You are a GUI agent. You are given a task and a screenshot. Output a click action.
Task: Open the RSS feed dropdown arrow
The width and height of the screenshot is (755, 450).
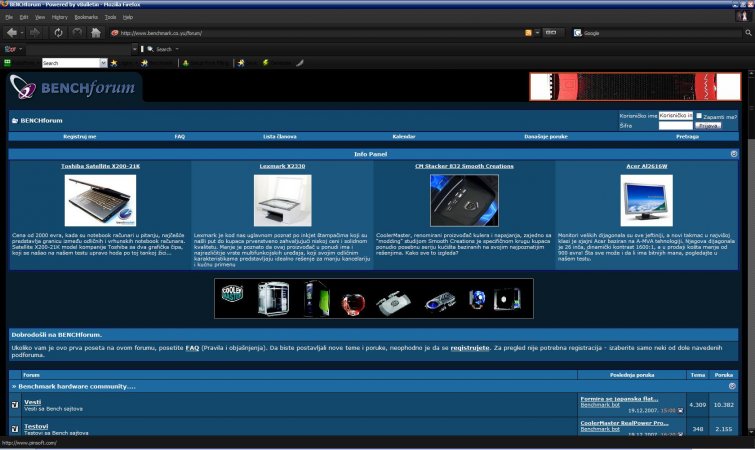(x=537, y=33)
